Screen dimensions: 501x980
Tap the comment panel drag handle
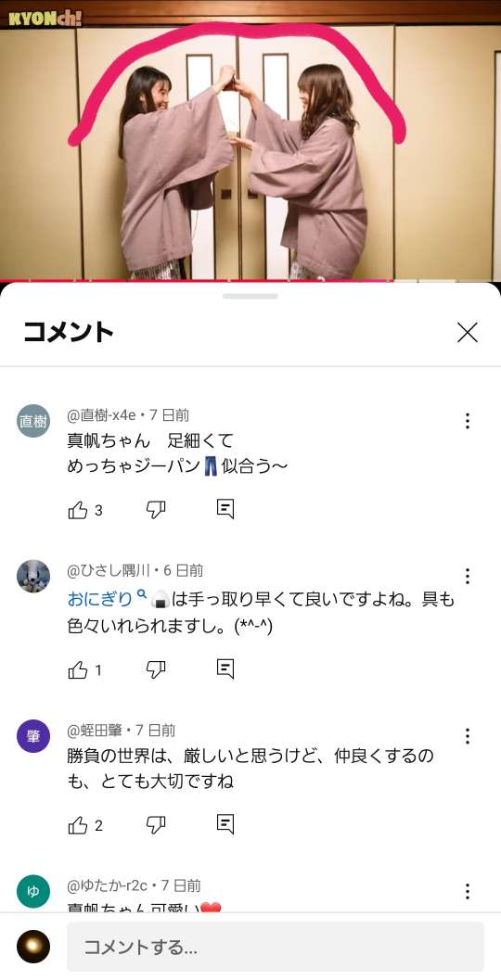250,297
